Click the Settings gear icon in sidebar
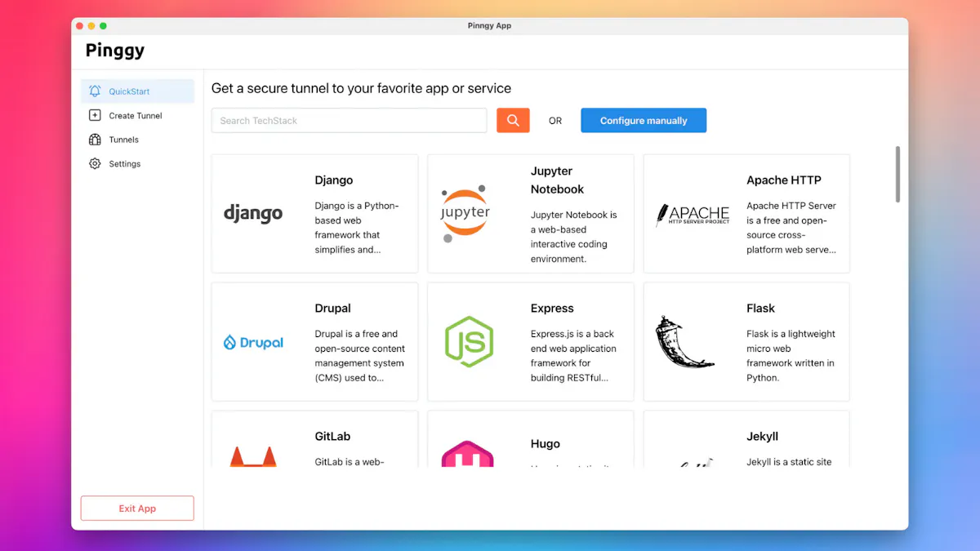The width and height of the screenshot is (980, 551). point(95,164)
